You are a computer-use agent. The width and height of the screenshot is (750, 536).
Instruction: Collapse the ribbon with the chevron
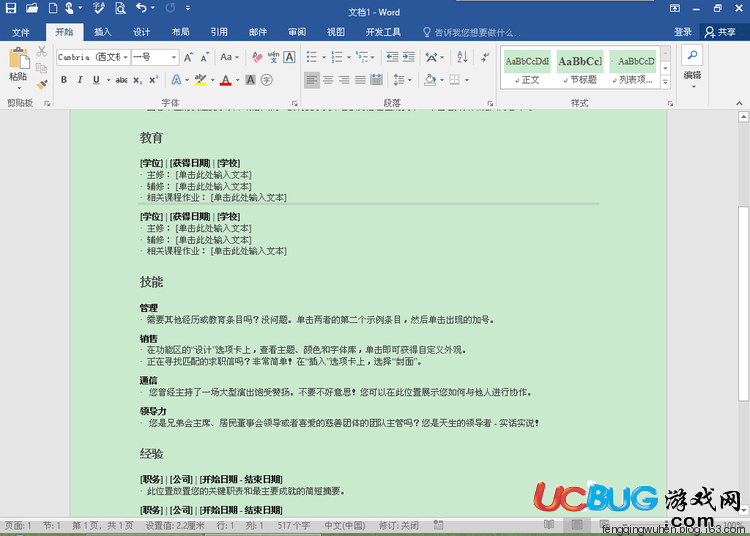[x=739, y=103]
